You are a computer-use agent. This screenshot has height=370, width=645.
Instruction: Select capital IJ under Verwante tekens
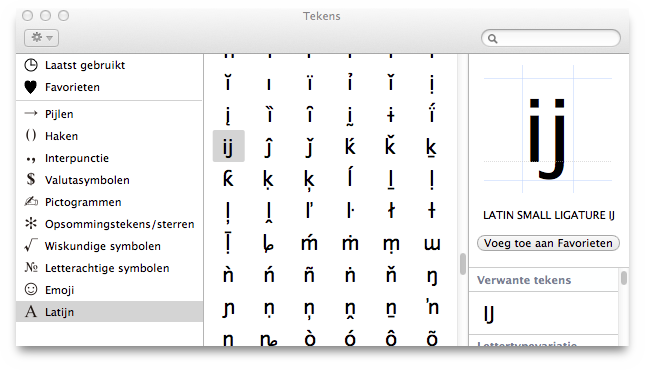489,314
